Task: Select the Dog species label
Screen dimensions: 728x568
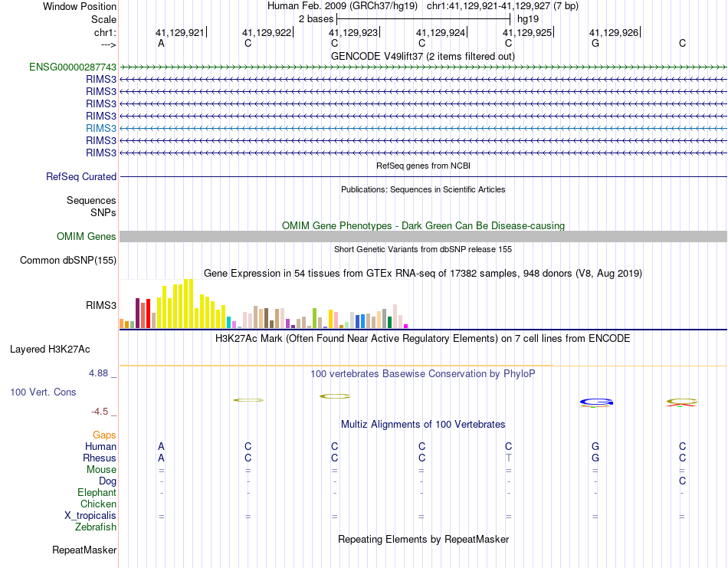Action: coord(107,481)
